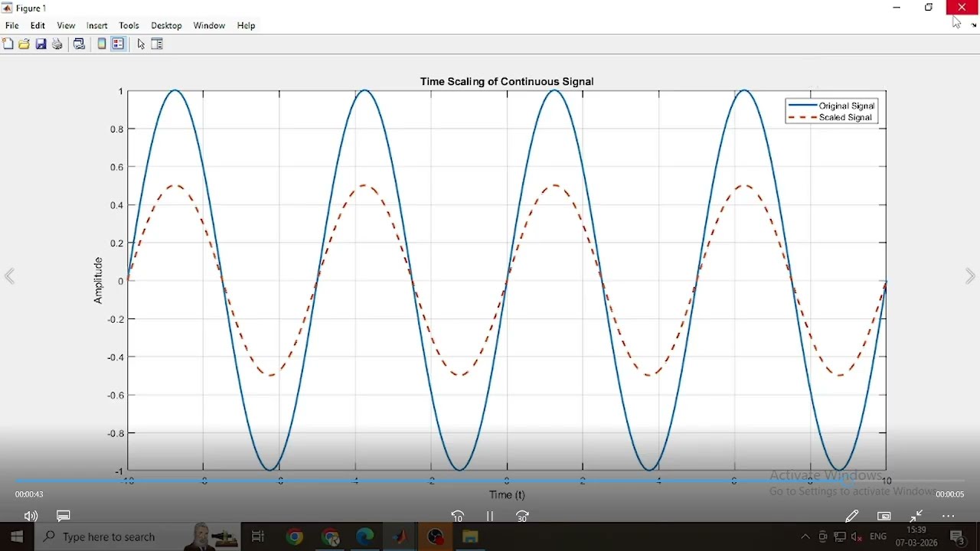Open the Insert menu
The image size is (980, 551).
(x=96, y=25)
